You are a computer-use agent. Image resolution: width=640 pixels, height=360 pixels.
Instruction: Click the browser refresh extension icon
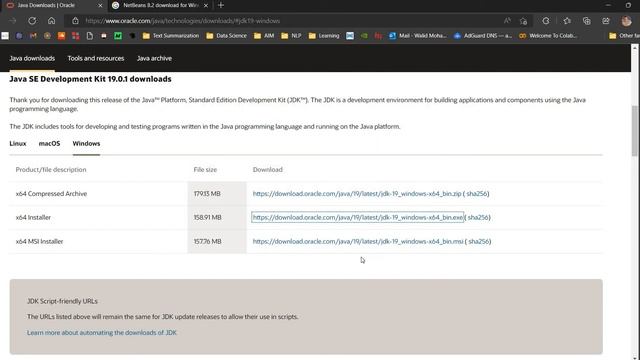546,21
